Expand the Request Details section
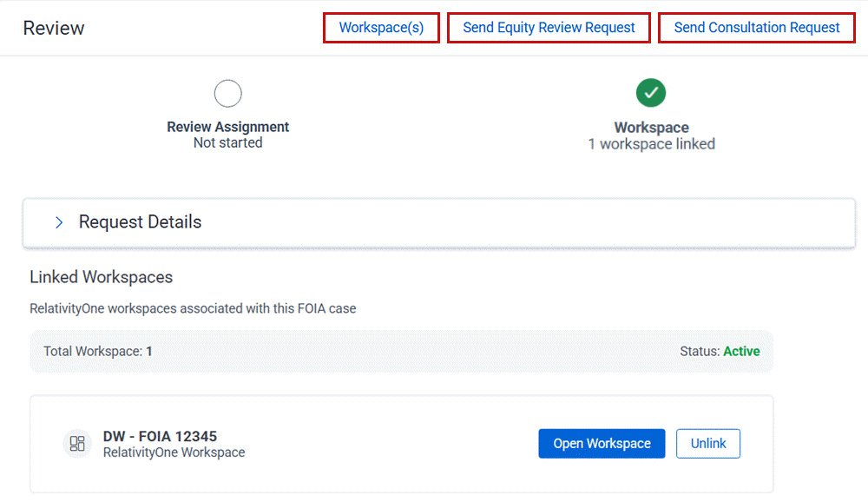The width and height of the screenshot is (868, 502). [x=139, y=221]
